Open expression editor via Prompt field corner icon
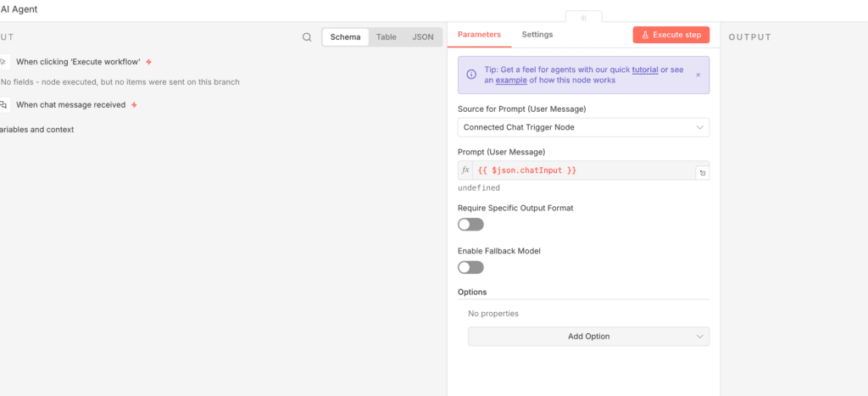The width and height of the screenshot is (868, 396). pos(702,173)
